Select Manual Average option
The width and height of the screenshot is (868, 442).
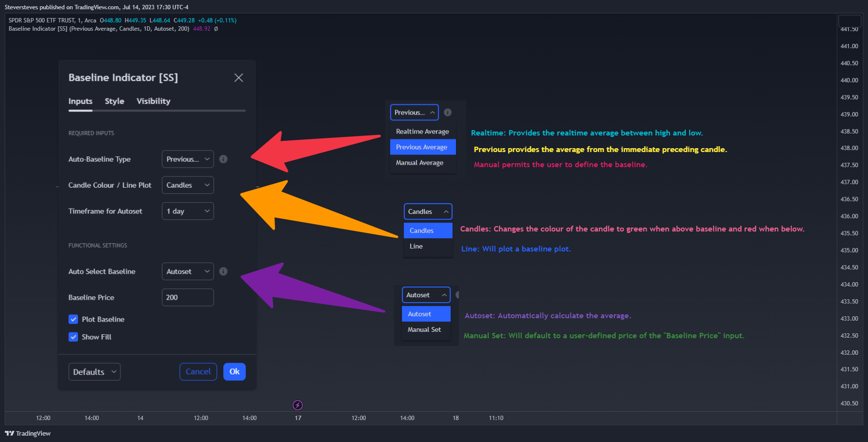pyautogui.click(x=423, y=163)
